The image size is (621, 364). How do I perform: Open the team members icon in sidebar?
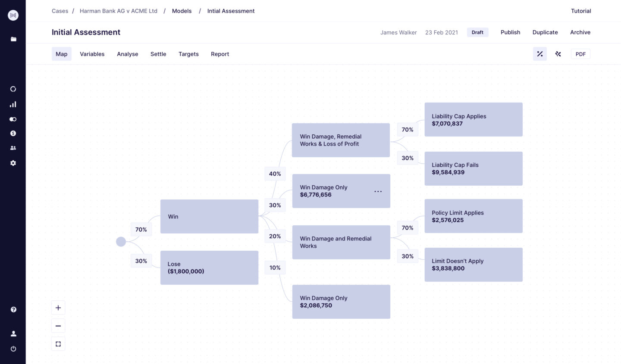pos(13,147)
